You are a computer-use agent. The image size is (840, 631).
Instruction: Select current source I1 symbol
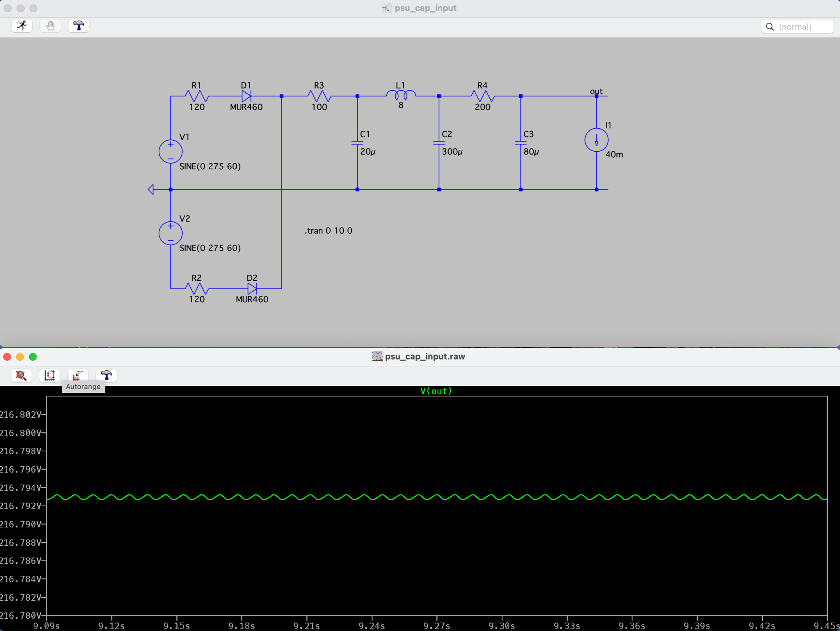pyautogui.click(x=596, y=140)
